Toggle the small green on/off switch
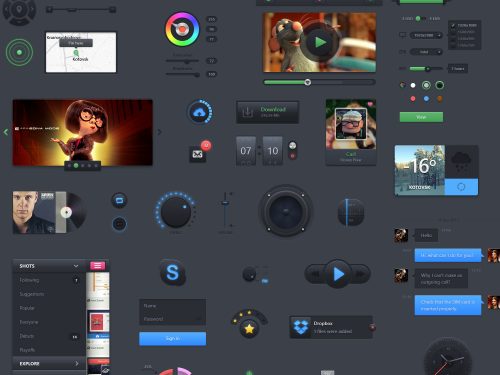 [x=420, y=19]
